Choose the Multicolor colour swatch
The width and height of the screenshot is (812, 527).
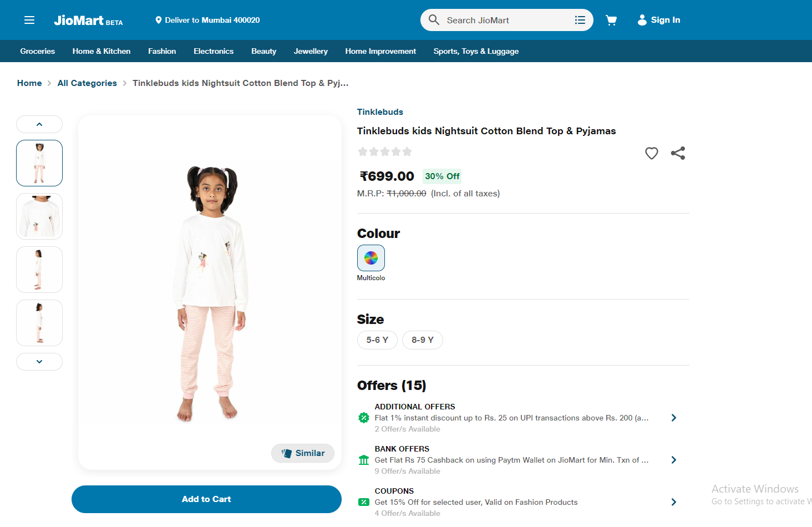coord(371,258)
